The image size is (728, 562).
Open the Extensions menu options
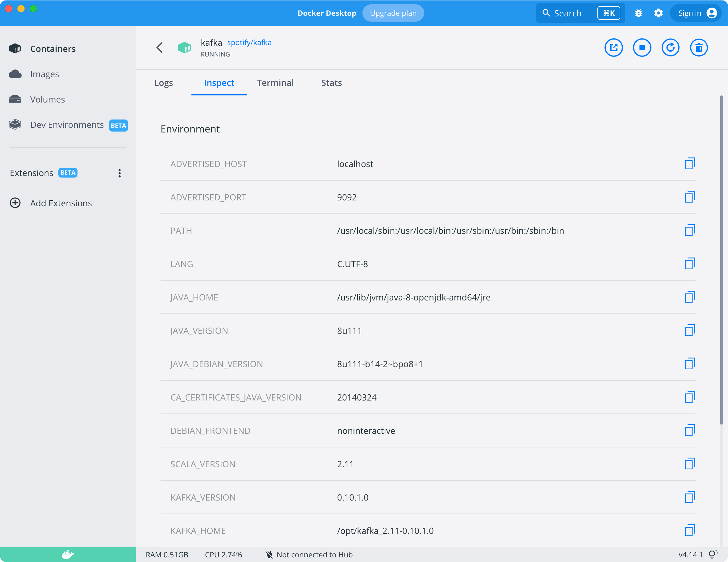click(x=120, y=173)
